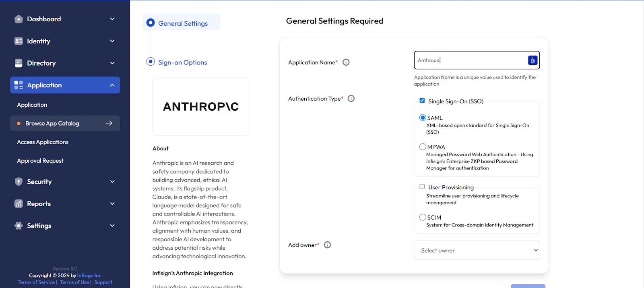Expand the Security menu chevron
Viewport: 644px width, 288px height.
112,182
